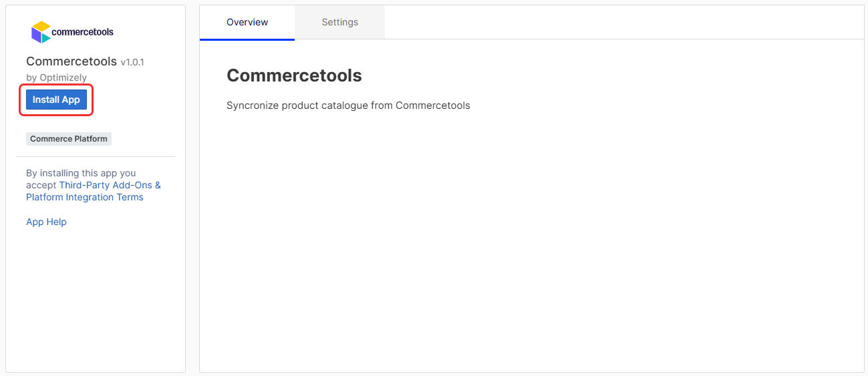Click the Syncronize product catalogue description text

[x=348, y=106]
